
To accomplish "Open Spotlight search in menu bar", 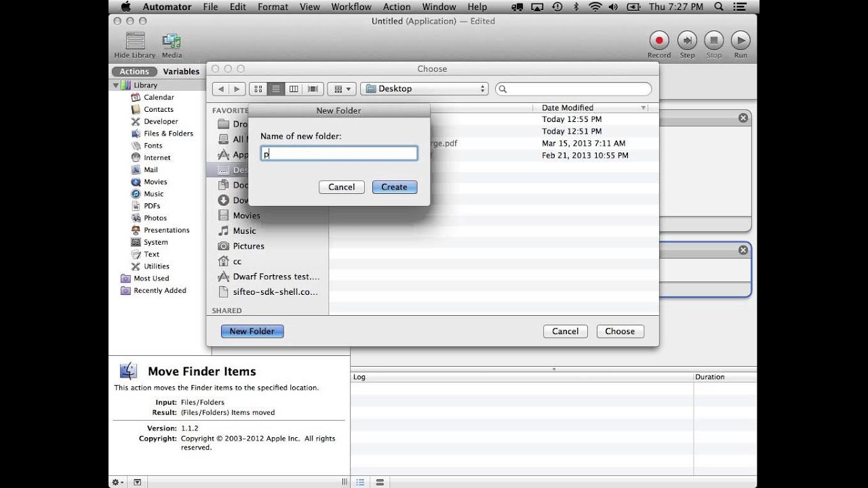I will coord(719,7).
